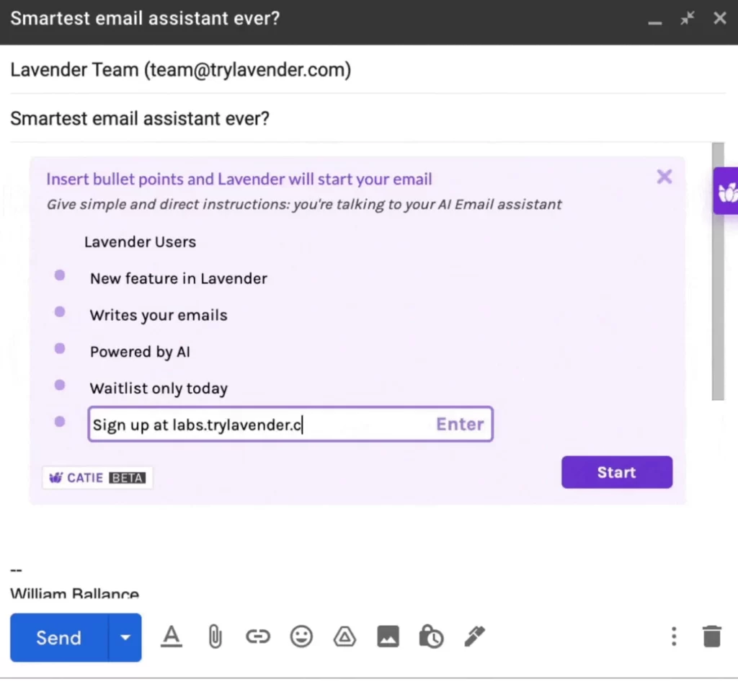The width and height of the screenshot is (738, 700).
Task: Insert a photo with the image icon
Action: 388,637
